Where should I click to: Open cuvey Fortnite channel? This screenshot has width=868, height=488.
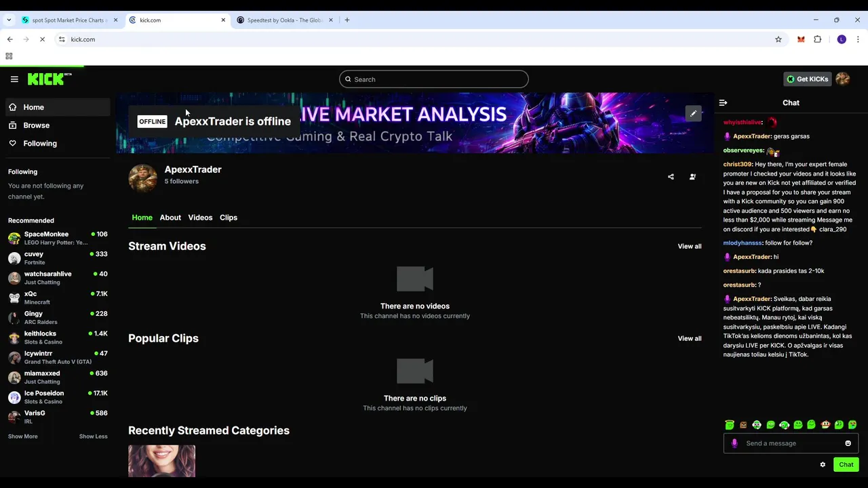(58, 258)
